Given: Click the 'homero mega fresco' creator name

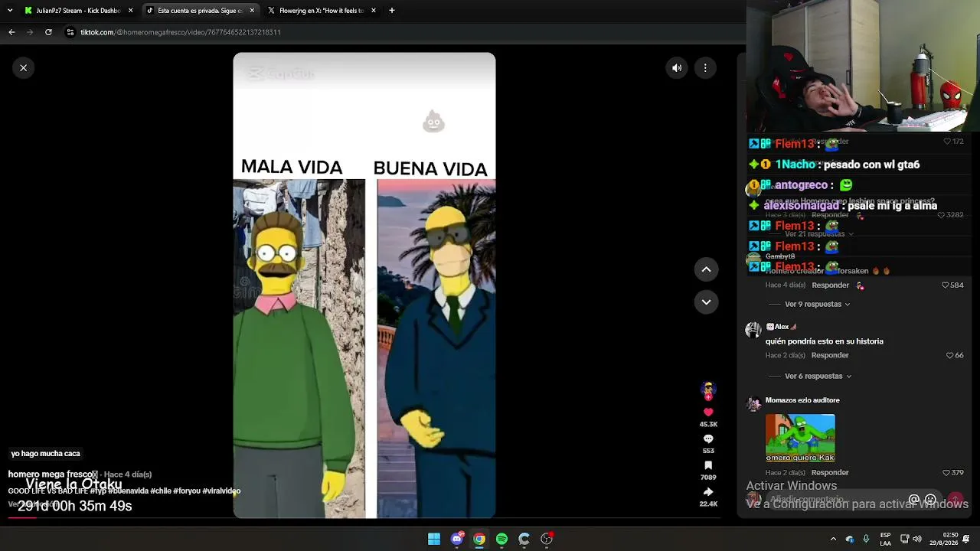Looking at the screenshot, I should click(x=53, y=474).
